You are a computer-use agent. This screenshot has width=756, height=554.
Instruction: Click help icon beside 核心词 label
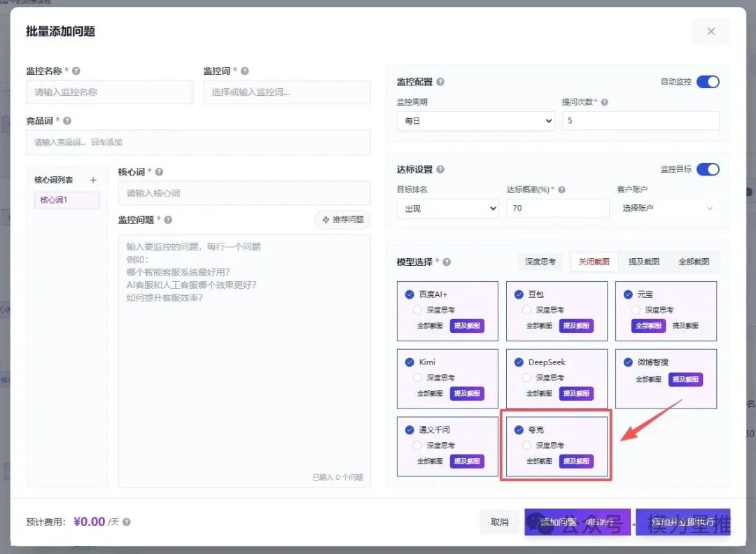pos(159,172)
